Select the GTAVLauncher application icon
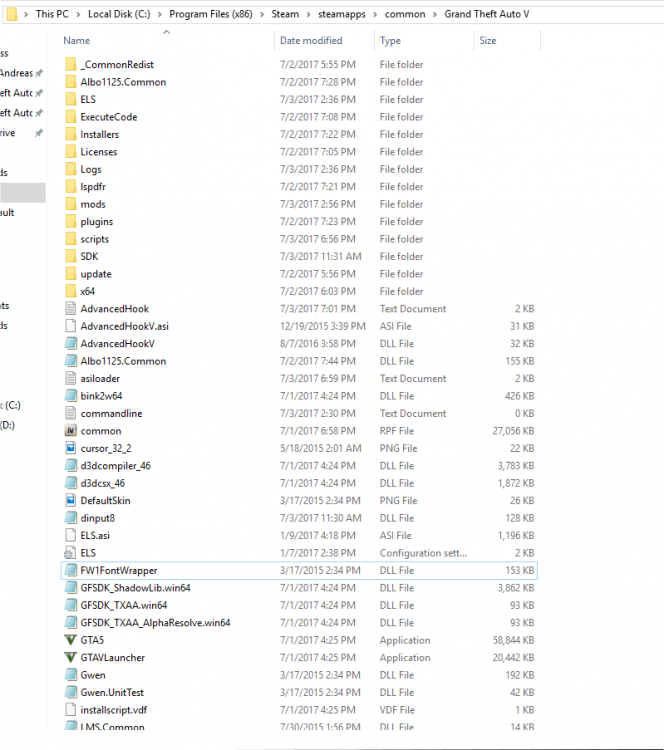Viewport: 664px width, 750px height. (x=70, y=657)
